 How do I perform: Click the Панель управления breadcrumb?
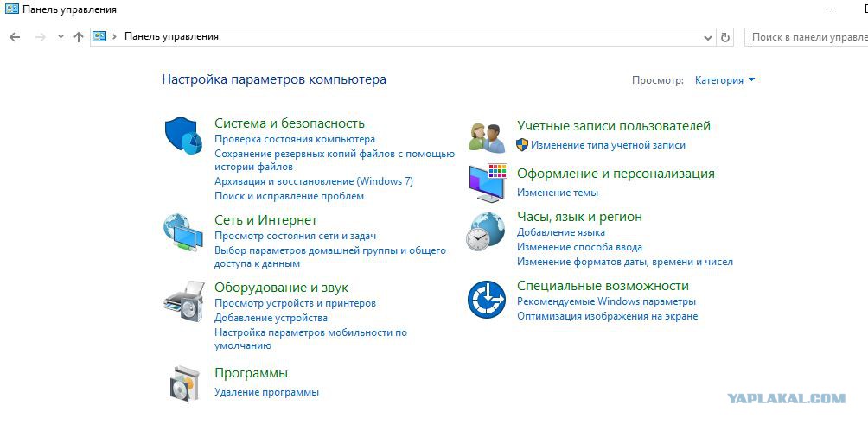171,36
